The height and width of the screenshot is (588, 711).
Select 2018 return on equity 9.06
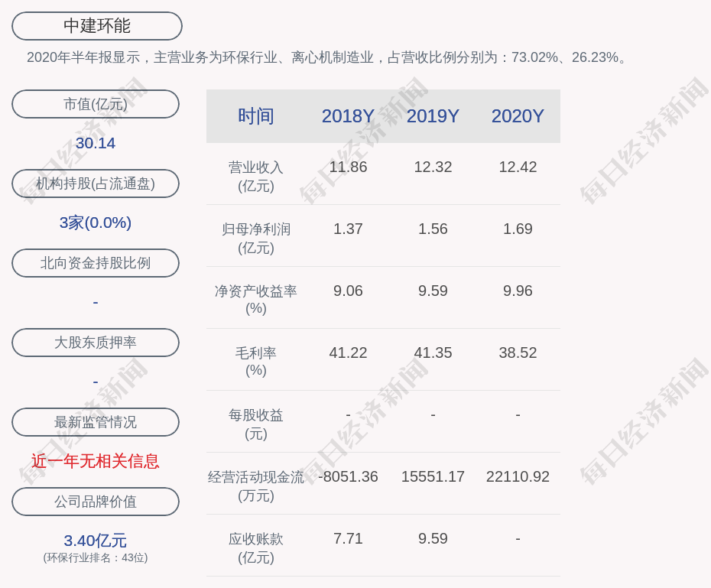348,291
